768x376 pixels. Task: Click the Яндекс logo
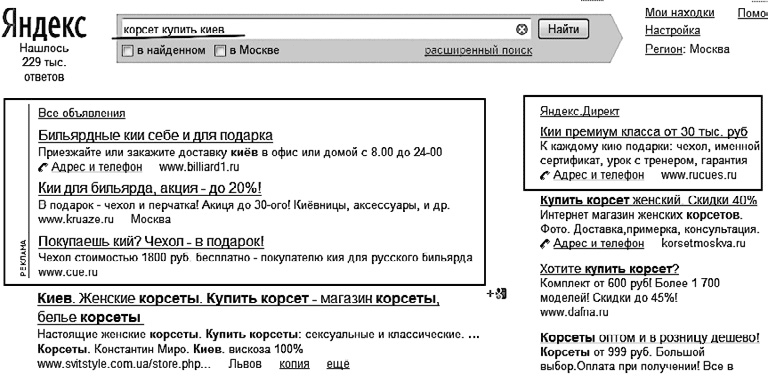(44, 25)
